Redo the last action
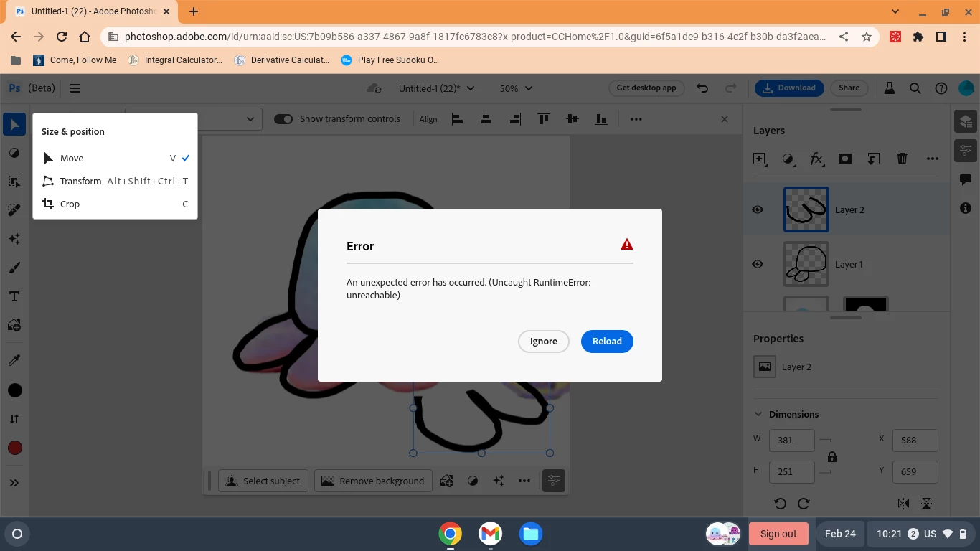Image resolution: width=980 pixels, height=551 pixels. 731,88
